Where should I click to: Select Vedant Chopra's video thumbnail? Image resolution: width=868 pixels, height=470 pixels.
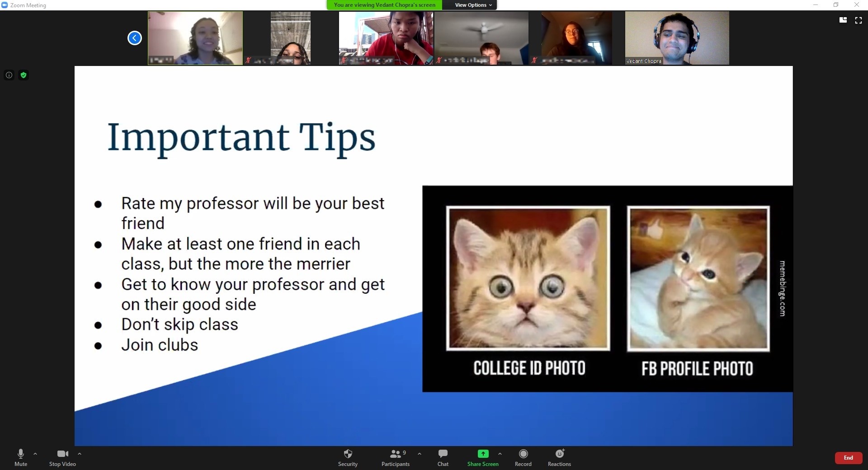point(677,38)
